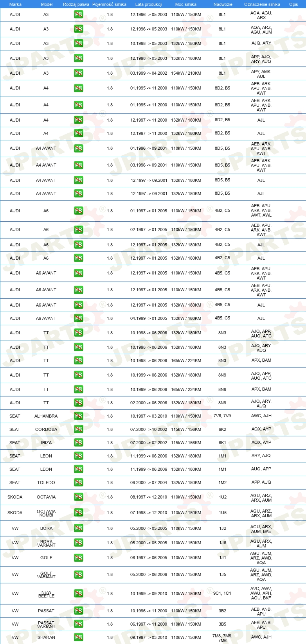Click the petrol icon in the VW GOLF 1J1 row
This screenshot has width=306, height=644.
tap(79, 558)
